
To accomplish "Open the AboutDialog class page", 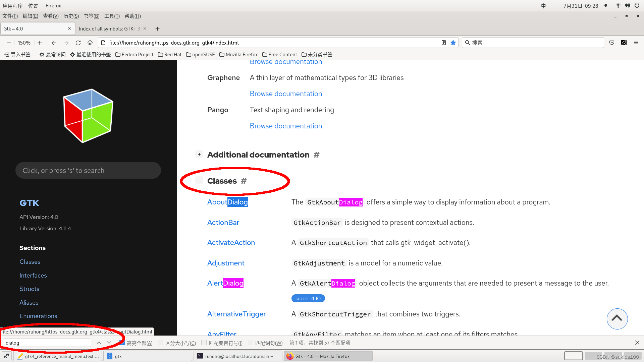I will point(227,202).
